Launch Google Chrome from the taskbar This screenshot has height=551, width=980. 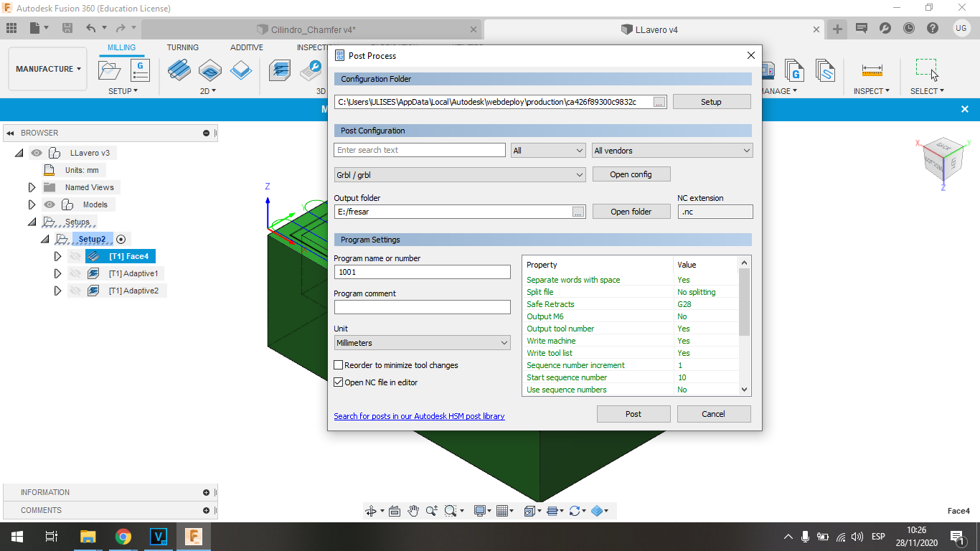click(x=123, y=537)
